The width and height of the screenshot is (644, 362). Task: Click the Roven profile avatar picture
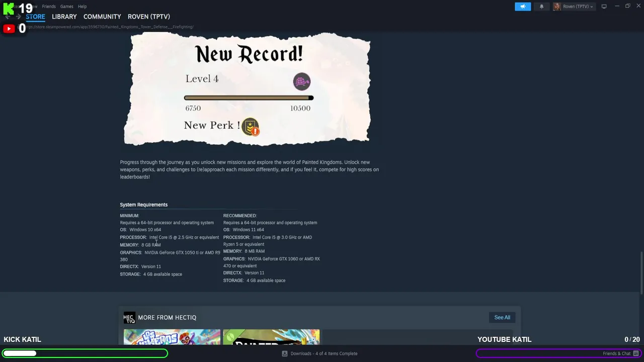[x=557, y=7]
